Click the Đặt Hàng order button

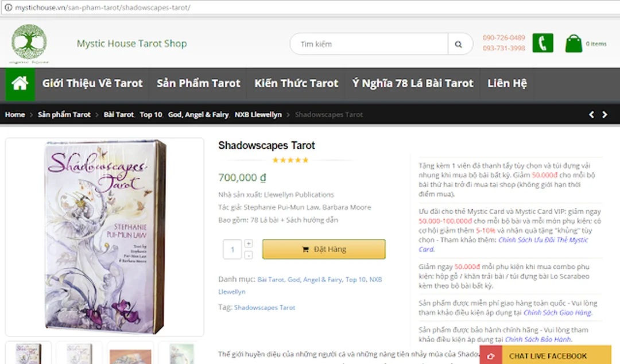(324, 249)
